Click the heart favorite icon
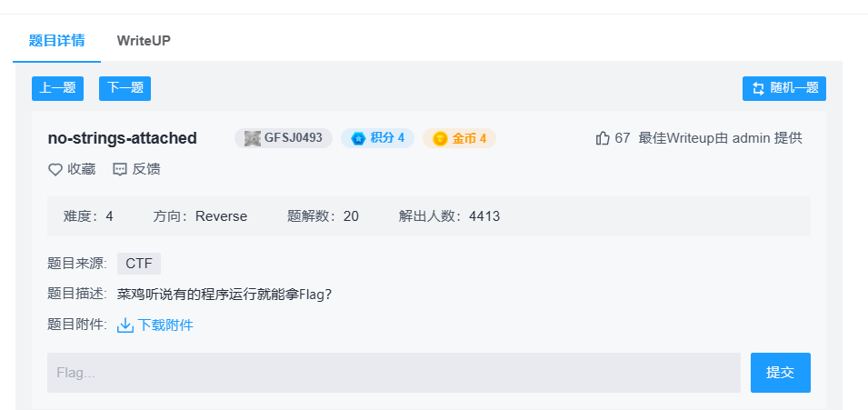Screen dimensions: 868x410 coord(55,169)
